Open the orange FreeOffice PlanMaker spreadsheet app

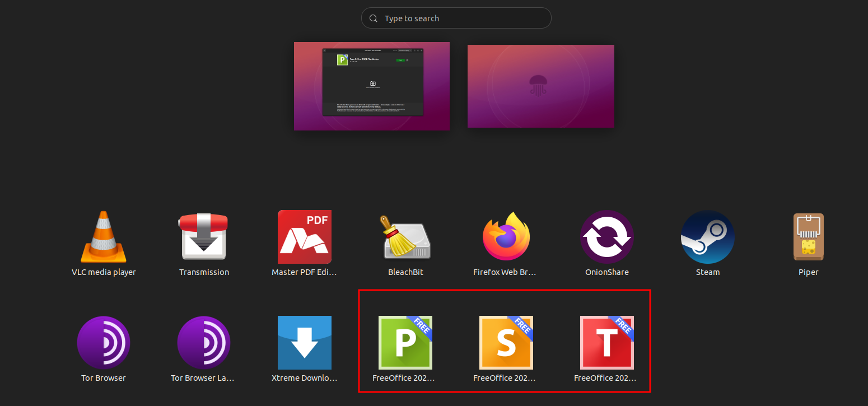pos(505,343)
